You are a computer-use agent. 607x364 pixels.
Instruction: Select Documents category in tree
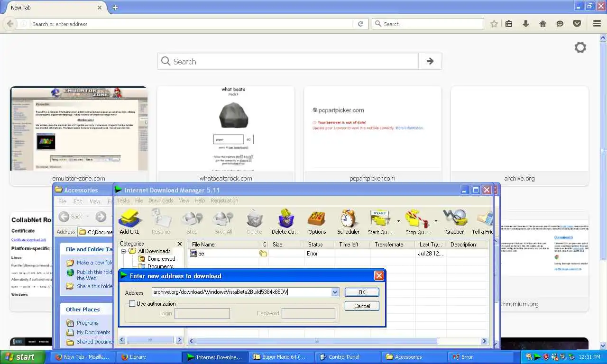click(x=160, y=266)
